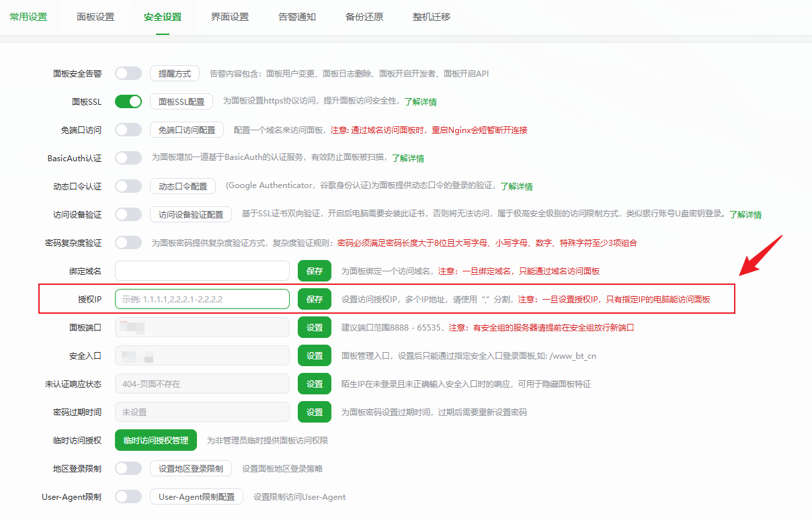Enable the 免端口访问 switch
The height and width of the screenshot is (520, 812).
128,130
